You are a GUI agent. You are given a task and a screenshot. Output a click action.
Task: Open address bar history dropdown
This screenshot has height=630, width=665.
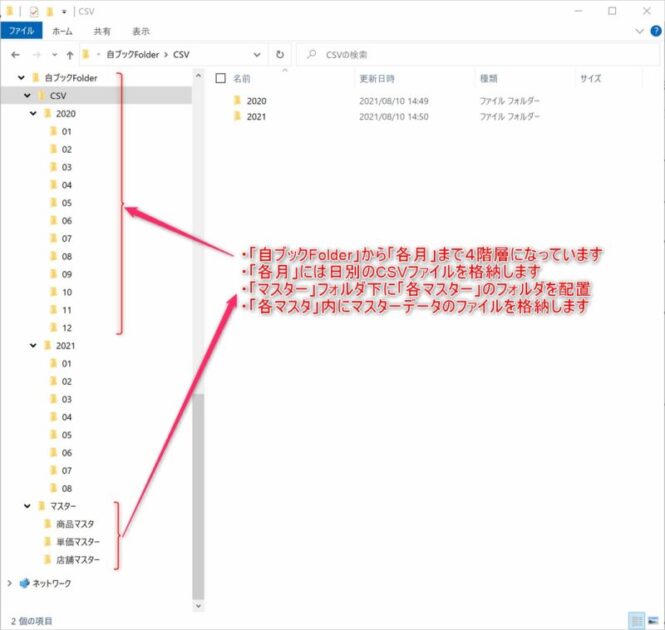click(x=257, y=55)
